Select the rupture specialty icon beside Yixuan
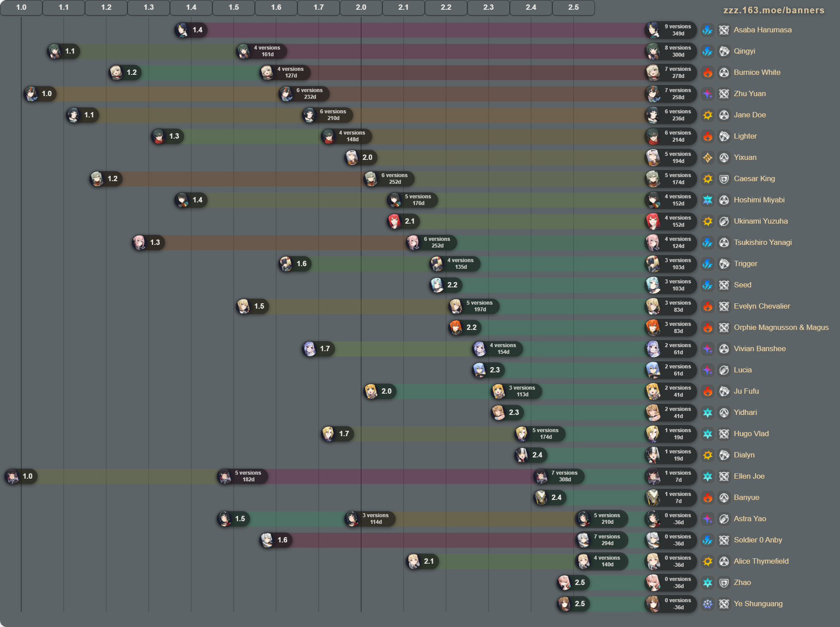The width and height of the screenshot is (840, 627). 724,158
